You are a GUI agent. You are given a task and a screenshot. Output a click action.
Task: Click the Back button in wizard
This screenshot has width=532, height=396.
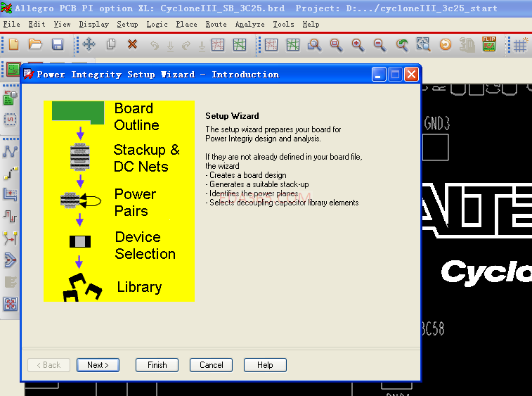click(x=48, y=365)
